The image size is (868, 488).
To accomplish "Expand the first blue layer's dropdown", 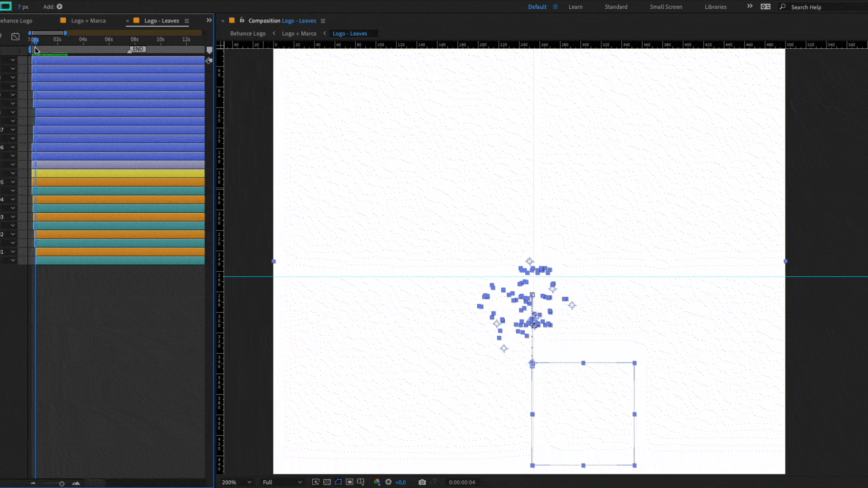I will point(13,60).
